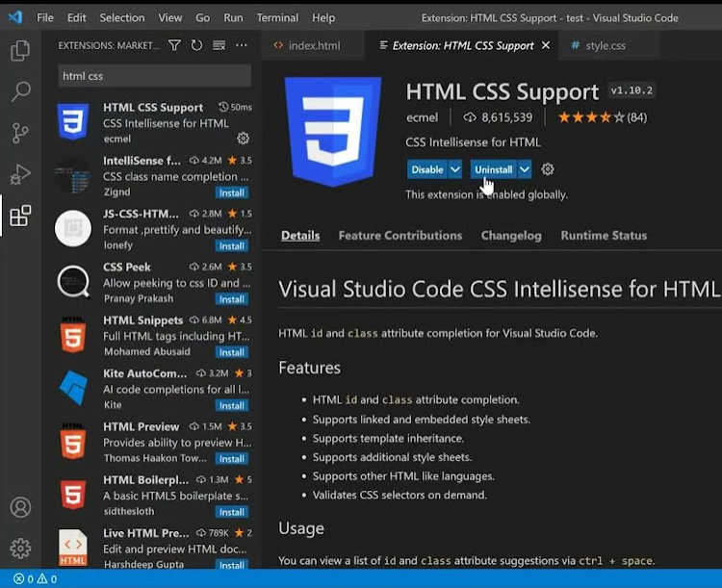The height and width of the screenshot is (588, 722).
Task: Click the warnings count in status bar
Action: pyautogui.click(x=47, y=578)
